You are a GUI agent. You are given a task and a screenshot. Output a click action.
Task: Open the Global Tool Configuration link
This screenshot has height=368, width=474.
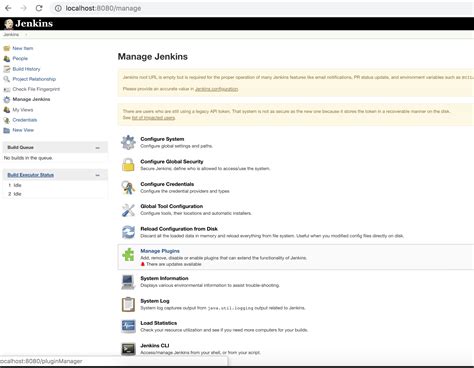172,206
